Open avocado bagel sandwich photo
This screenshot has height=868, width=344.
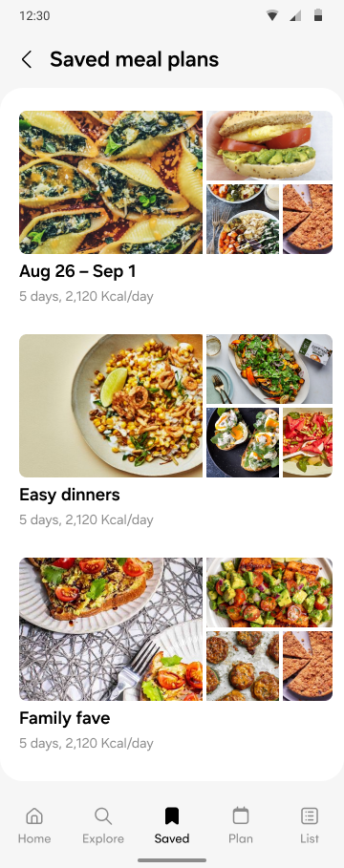269,145
